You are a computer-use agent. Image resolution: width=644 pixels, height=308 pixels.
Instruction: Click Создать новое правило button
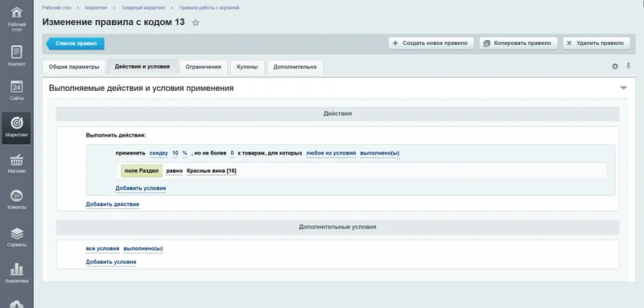[x=431, y=43]
